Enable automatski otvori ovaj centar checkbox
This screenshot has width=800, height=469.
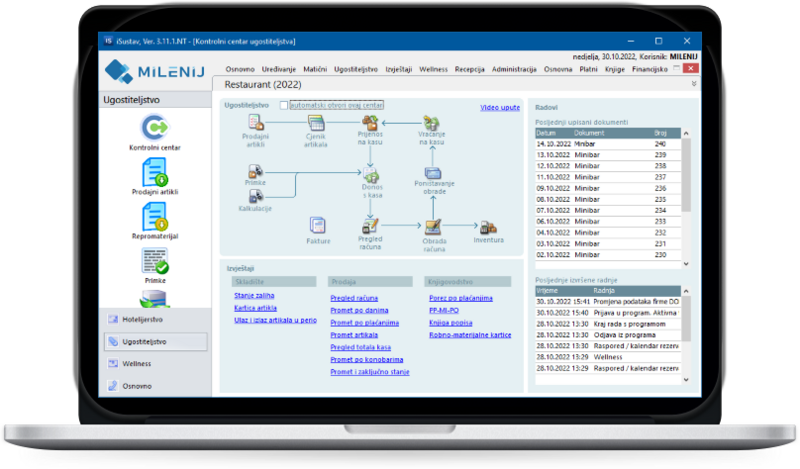285,105
